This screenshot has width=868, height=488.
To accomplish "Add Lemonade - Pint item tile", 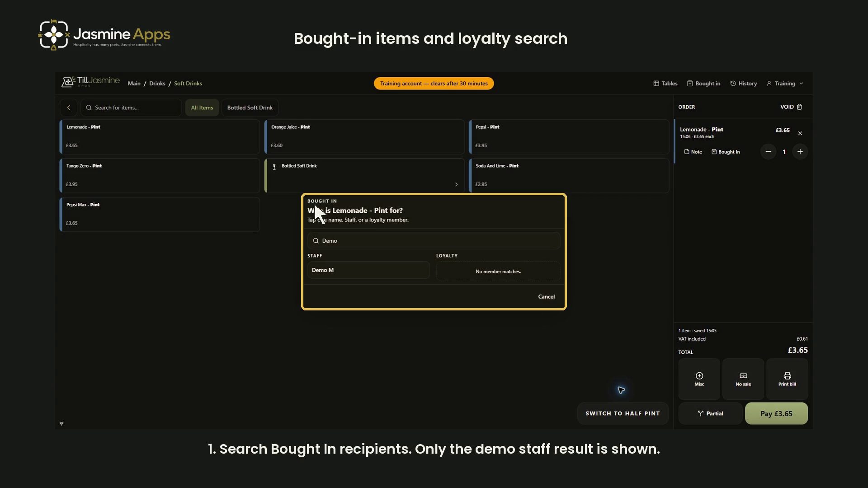I will [160, 137].
